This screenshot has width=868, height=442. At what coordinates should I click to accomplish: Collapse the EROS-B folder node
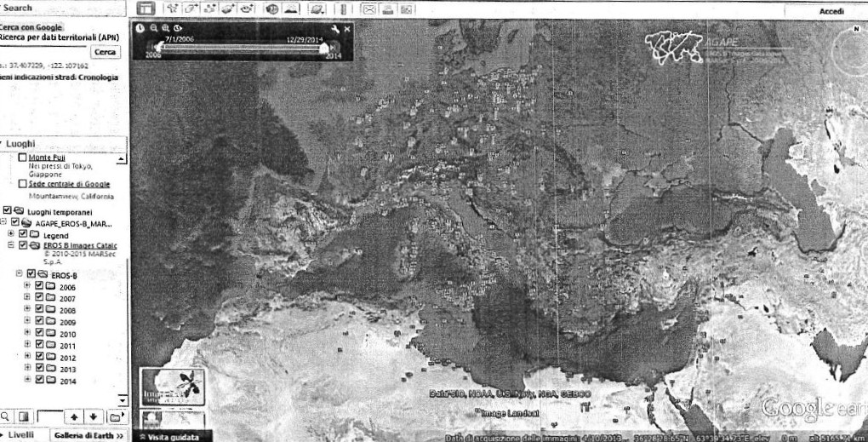pyautogui.click(x=20, y=273)
